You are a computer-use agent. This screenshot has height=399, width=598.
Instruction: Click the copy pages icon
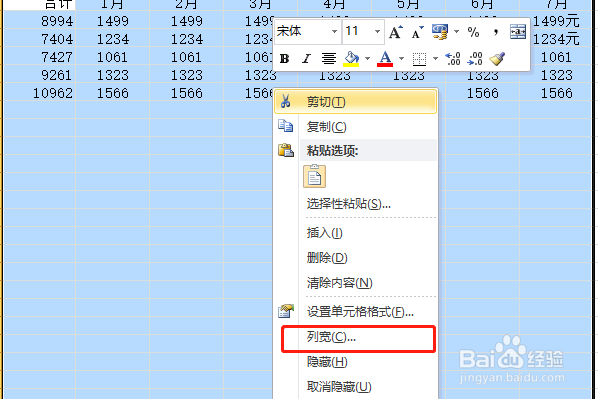286,126
